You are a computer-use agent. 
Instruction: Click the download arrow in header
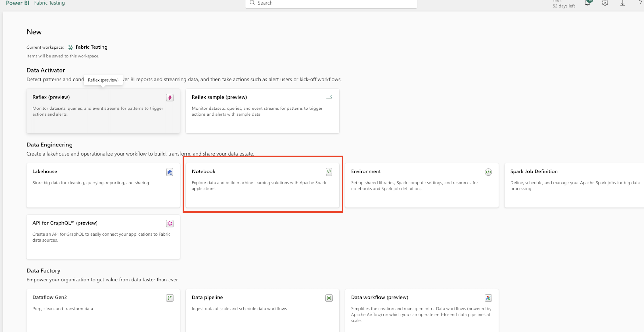[x=623, y=3]
